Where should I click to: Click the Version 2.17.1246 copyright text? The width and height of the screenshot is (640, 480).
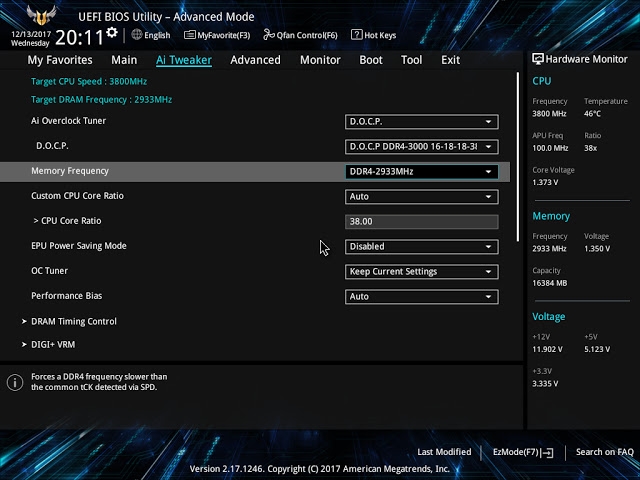pos(319,469)
